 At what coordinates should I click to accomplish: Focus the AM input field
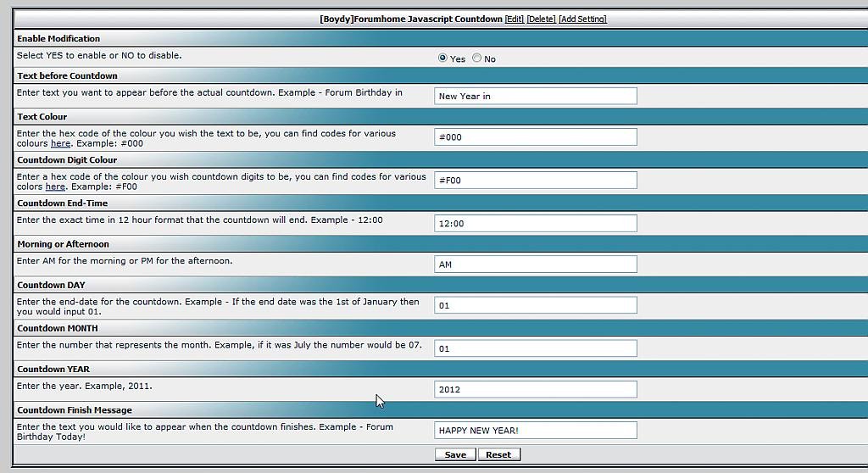(x=536, y=264)
